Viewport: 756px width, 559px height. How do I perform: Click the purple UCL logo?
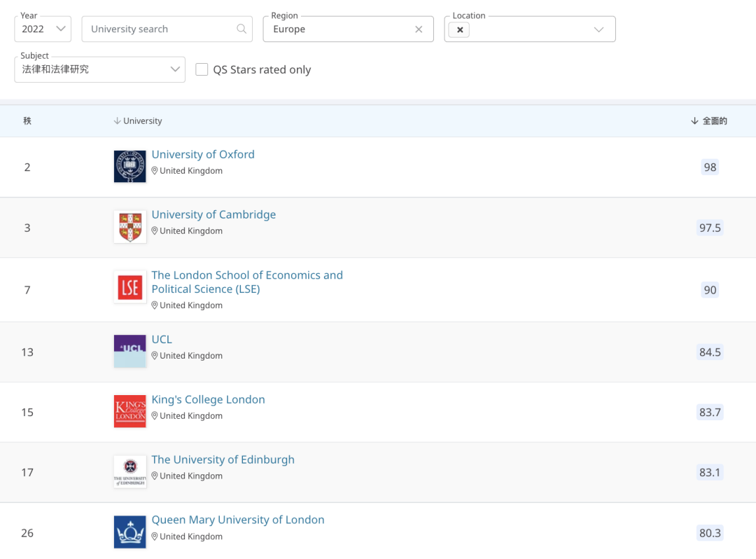coord(129,351)
